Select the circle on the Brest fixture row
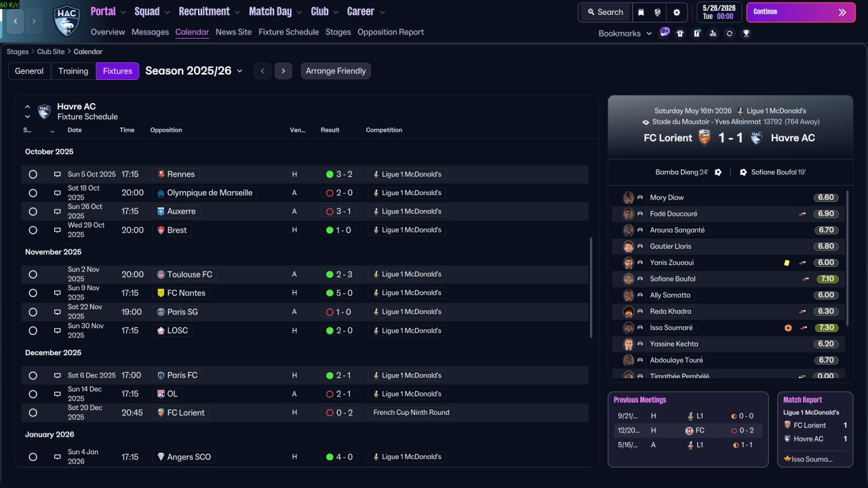868x488 pixels. pos(33,230)
